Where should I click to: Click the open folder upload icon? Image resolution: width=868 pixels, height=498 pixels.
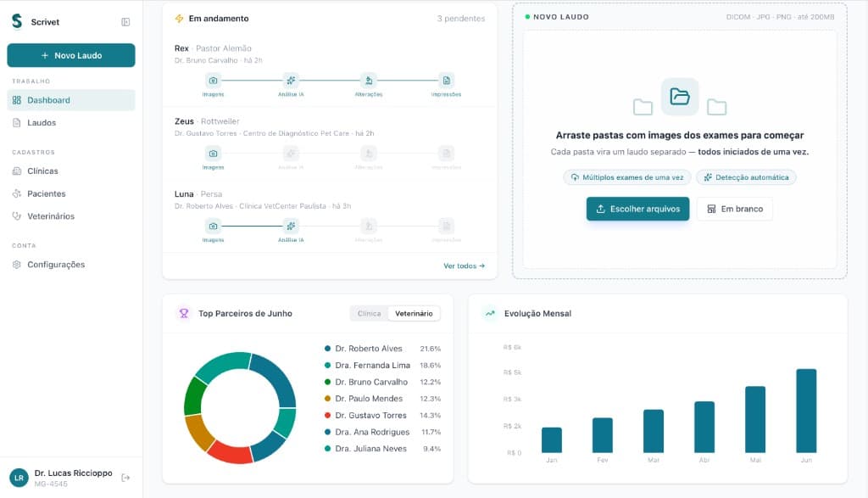click(x=680, y=97)
